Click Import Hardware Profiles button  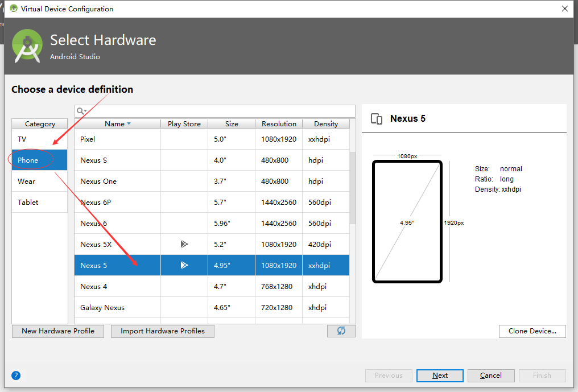coord(163,331)
